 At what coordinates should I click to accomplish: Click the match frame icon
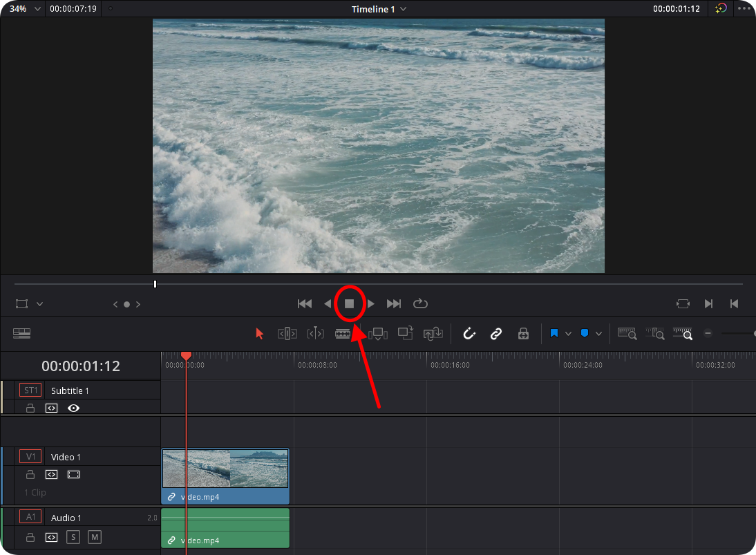click(683, 304)
